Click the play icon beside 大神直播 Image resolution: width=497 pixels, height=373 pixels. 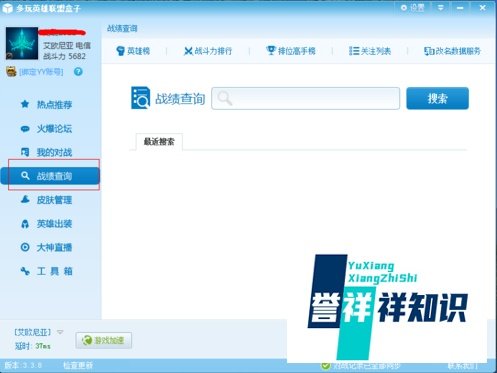25,247
